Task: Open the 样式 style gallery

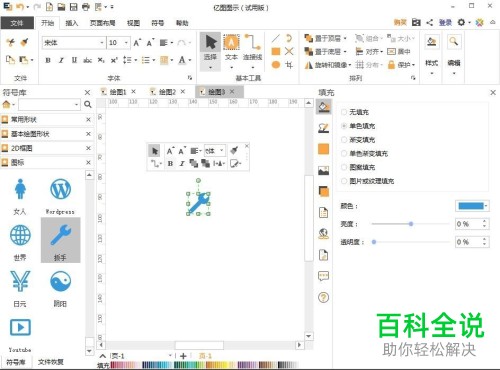Action: tap(431, 54)
